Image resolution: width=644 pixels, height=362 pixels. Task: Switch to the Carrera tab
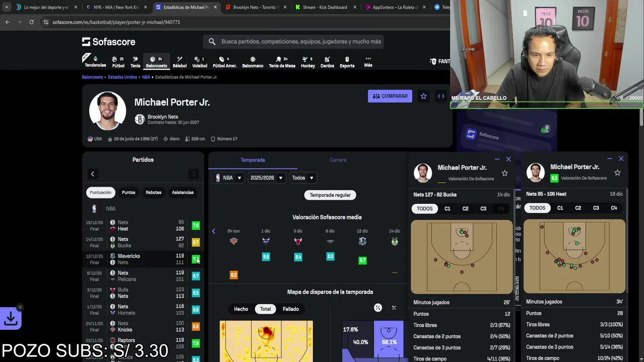click(338, 160)
